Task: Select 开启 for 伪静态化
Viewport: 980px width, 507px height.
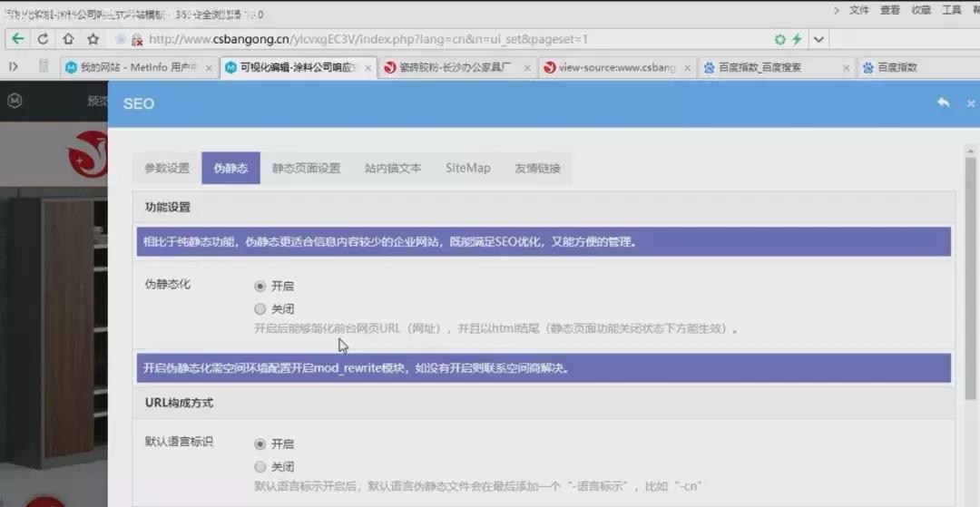Action: click(260, 286)
